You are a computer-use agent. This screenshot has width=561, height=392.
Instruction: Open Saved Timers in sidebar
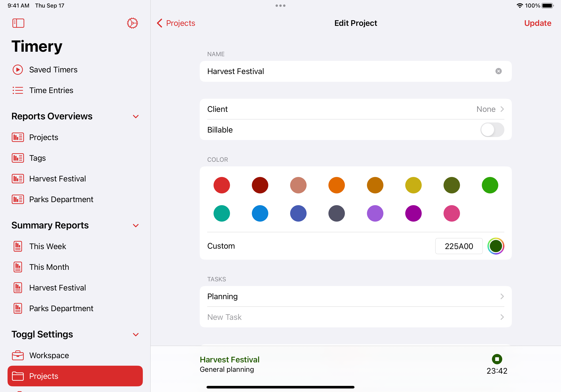pyautogui.click(x=75, y=70)
